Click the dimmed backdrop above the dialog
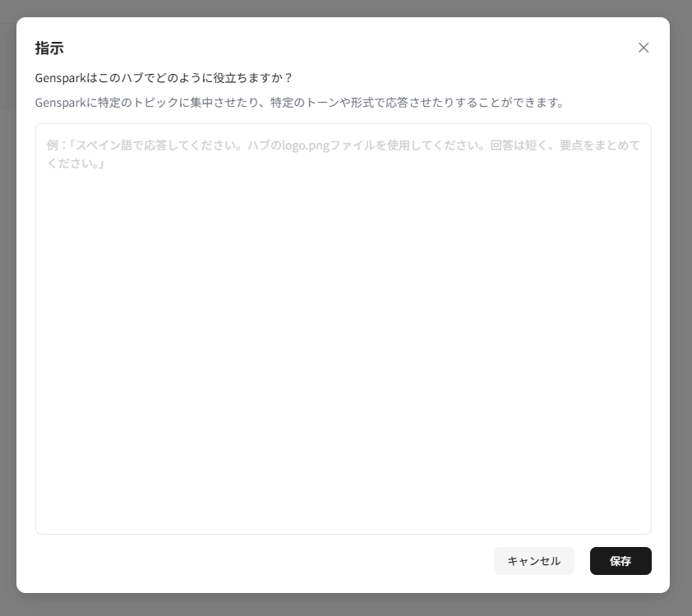Screen dimensions: 692x616 click(345, 7)
